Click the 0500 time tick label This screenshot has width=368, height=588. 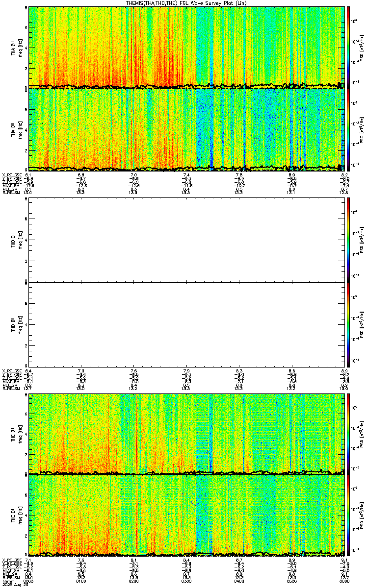291,581
